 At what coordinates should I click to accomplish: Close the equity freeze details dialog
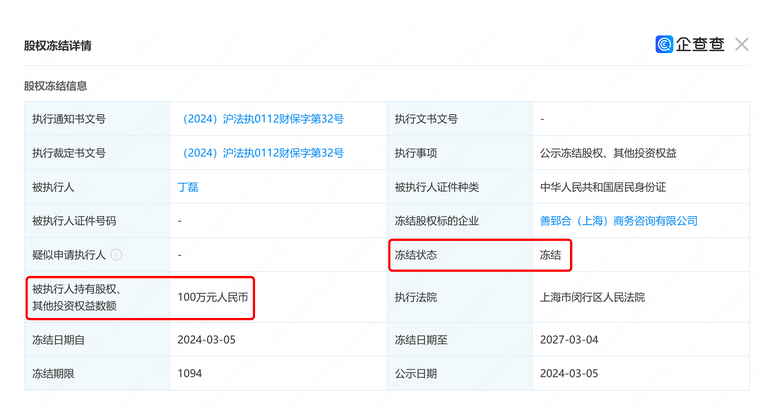point(741,45)
